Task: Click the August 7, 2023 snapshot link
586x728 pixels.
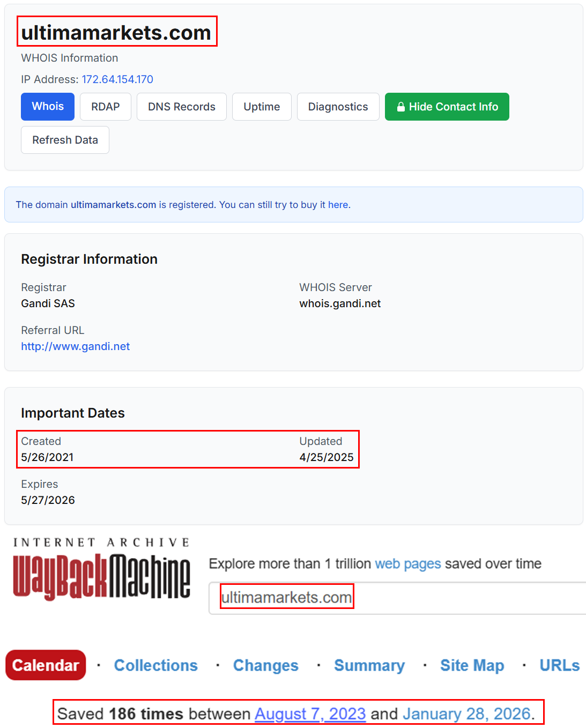Action: (310, 714)
